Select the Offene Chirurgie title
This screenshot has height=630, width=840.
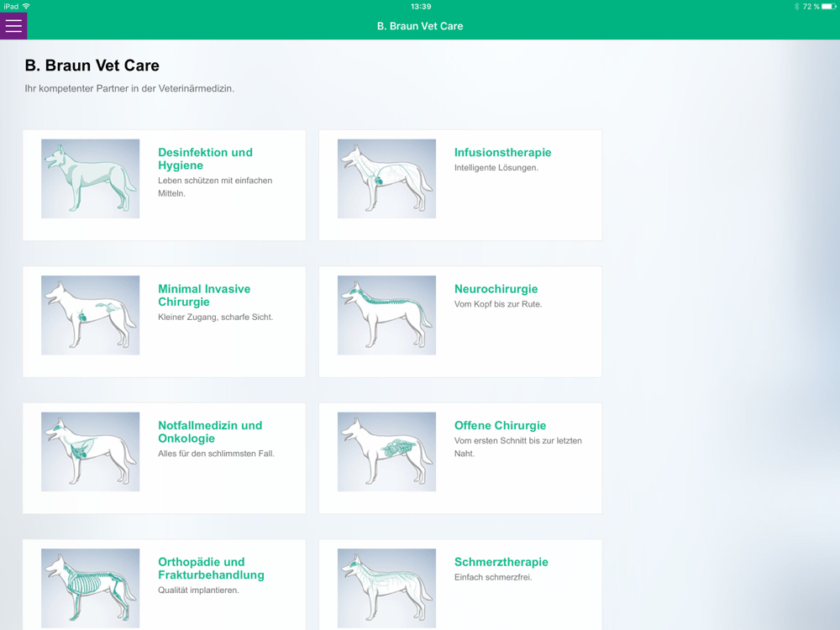pyautogui.click(x=501, y=425)
